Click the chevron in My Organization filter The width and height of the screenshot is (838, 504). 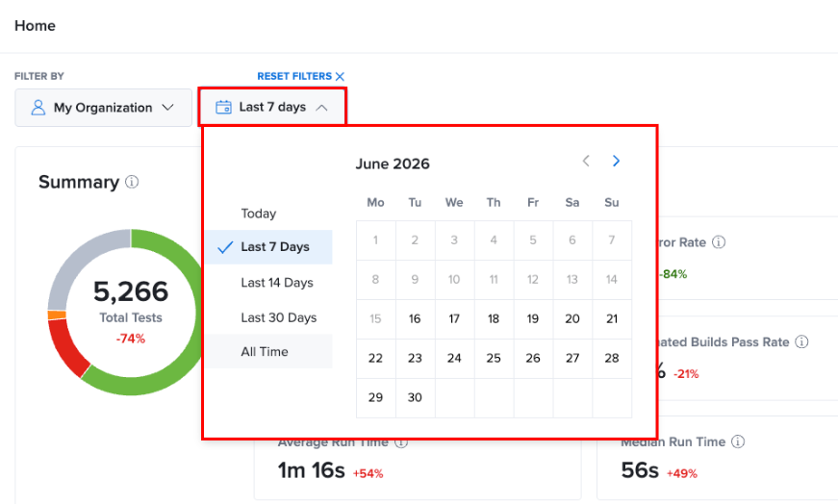tap(167, 108)
